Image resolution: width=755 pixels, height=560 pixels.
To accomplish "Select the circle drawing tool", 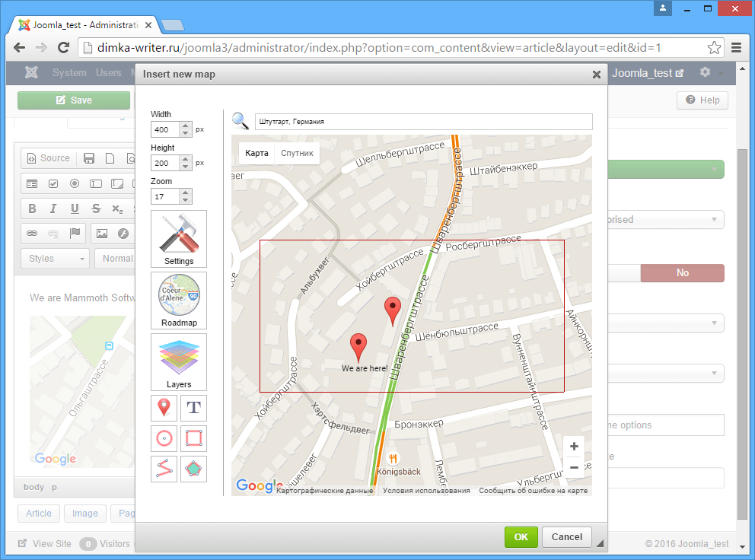I will click(x=164, y=438).
